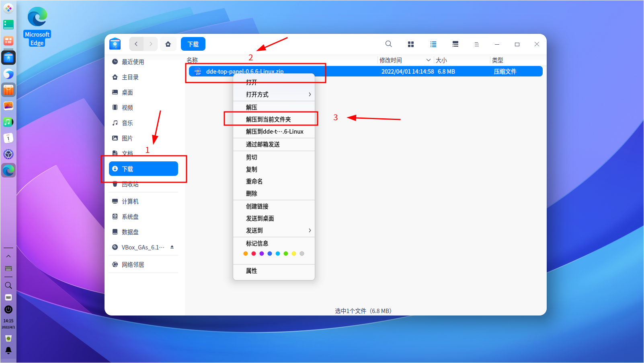The width and height of the screenshot is (644, 363).
Task: Switch to icon grid view
Action: [411, 44]
